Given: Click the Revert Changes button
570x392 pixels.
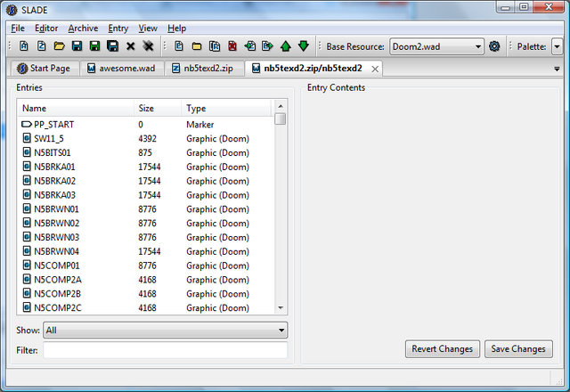Looking at the screenshot, I should 443,348.
